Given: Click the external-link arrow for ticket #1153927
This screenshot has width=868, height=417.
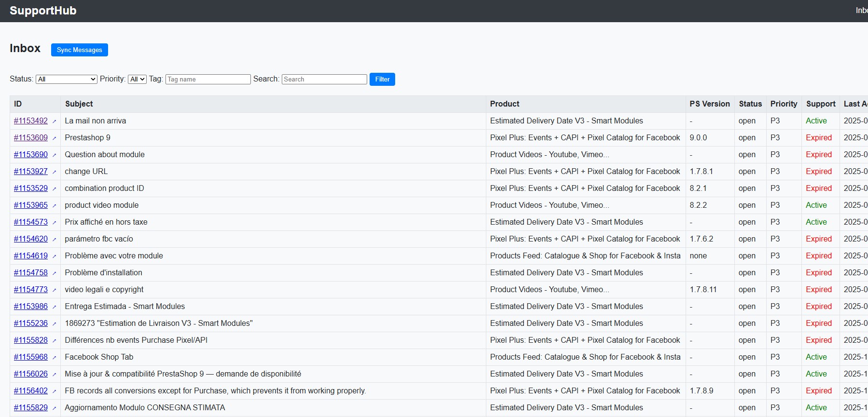Looking at the screenshot, I should [54, 172].
